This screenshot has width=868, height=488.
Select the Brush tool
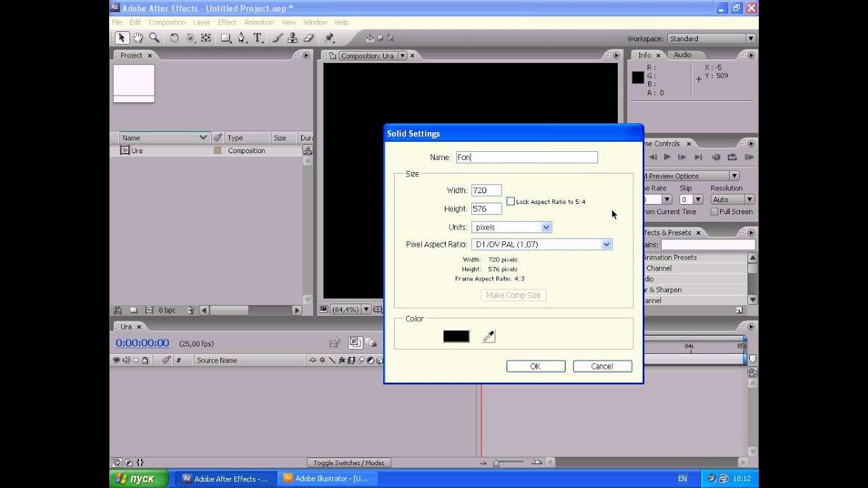[277, 38]
